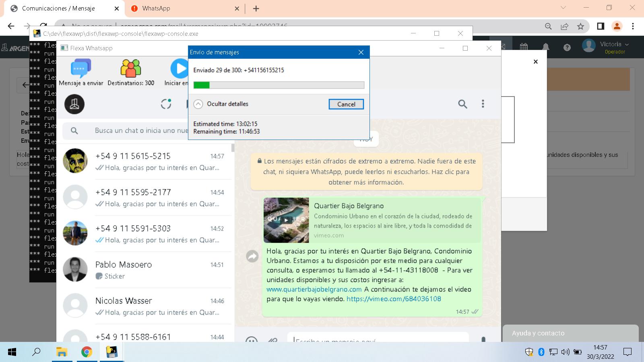Image resolution: width=644 pixels, height=362 pixels.
Task: Open the vimeo.com/684036108 link
Action: (x=394, y=299)
